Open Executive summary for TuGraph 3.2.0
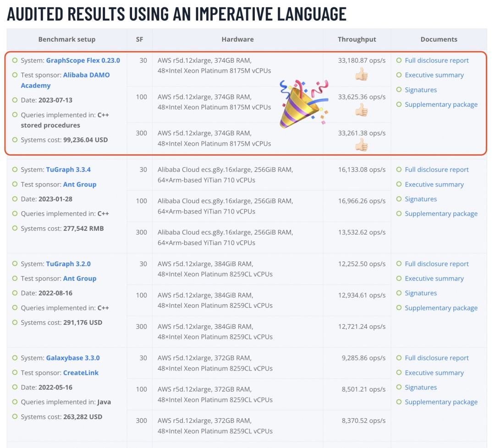 [x=434, y=279]
